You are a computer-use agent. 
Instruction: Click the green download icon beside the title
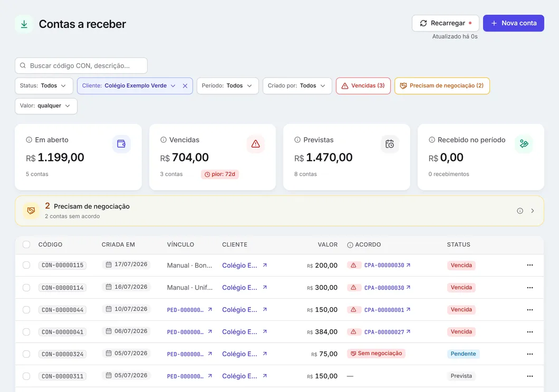(x=24, y=24)
